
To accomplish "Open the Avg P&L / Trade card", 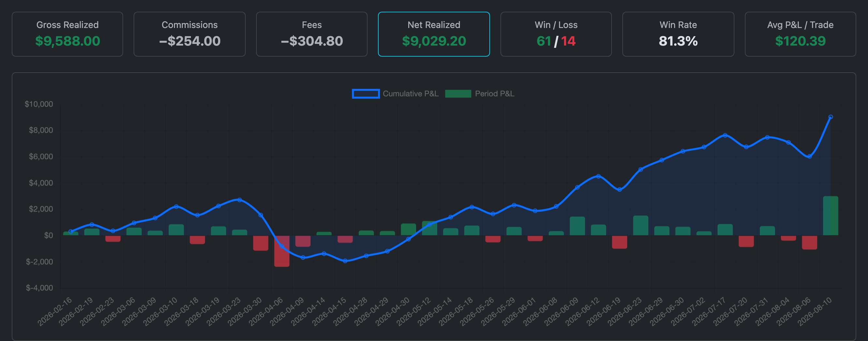I will click(x=800, y=34).
